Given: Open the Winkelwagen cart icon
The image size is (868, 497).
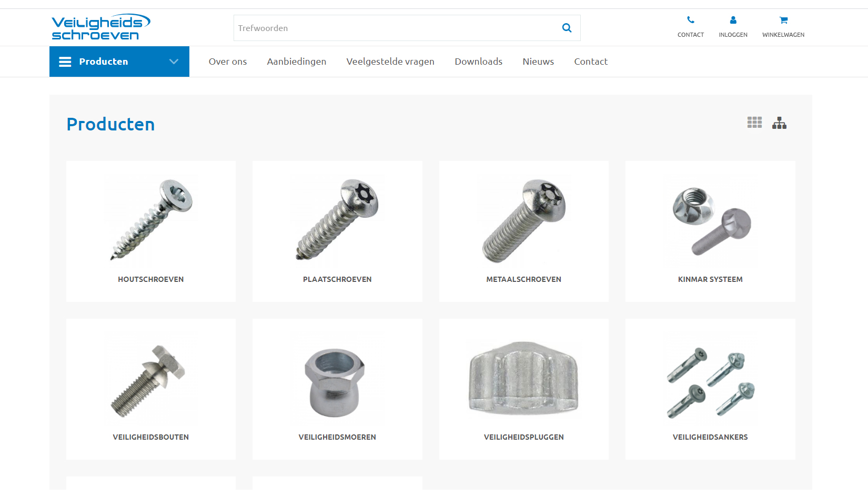Looking at the screenshot, I should [783, 19].
